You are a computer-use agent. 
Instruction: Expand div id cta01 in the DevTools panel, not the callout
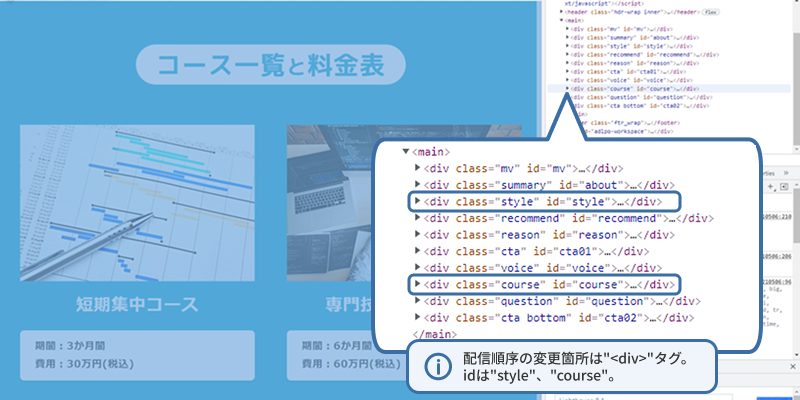[567, 71]
